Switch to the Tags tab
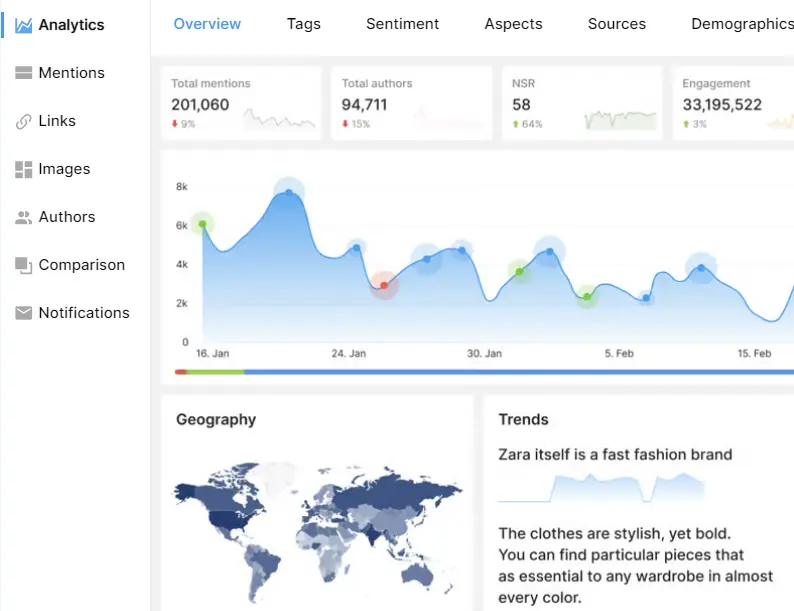 [x=304, y=24]
